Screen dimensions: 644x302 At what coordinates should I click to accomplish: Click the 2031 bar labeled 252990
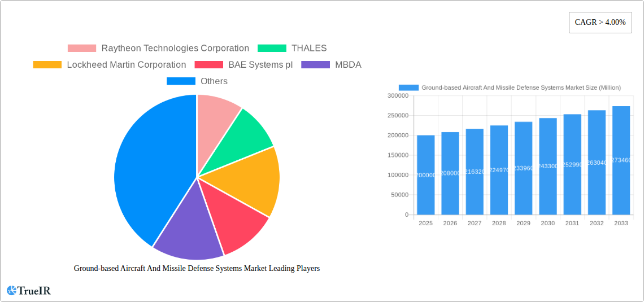[572, 164]
